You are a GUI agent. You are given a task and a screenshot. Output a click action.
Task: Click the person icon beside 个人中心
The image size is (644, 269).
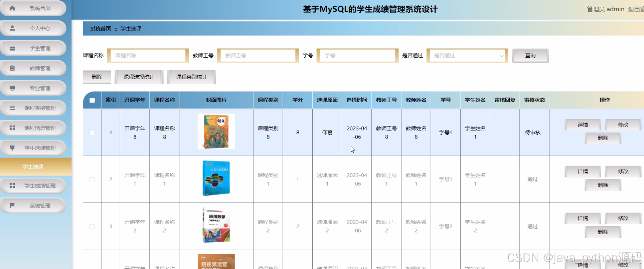12,28
